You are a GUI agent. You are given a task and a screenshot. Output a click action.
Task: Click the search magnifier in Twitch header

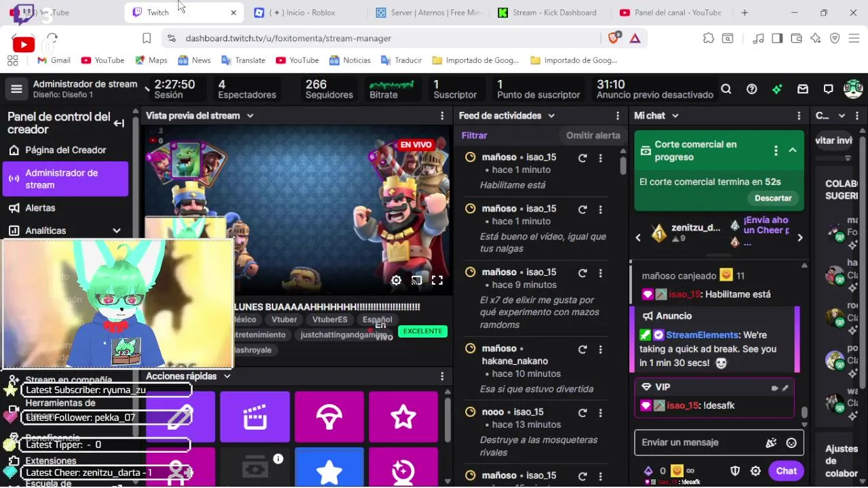726,89
